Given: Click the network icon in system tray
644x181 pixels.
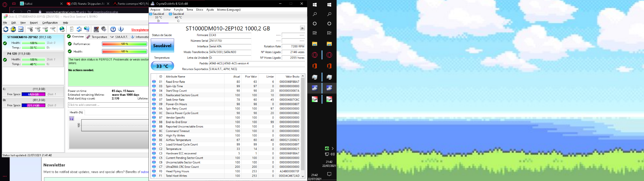Looking at the screenshot, I should (x=327, y=154).
